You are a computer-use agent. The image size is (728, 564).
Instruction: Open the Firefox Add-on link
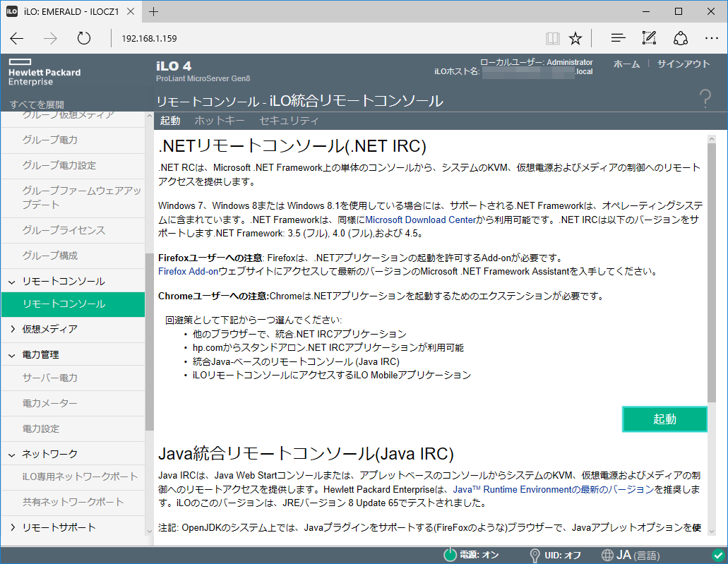coord(189,271)
